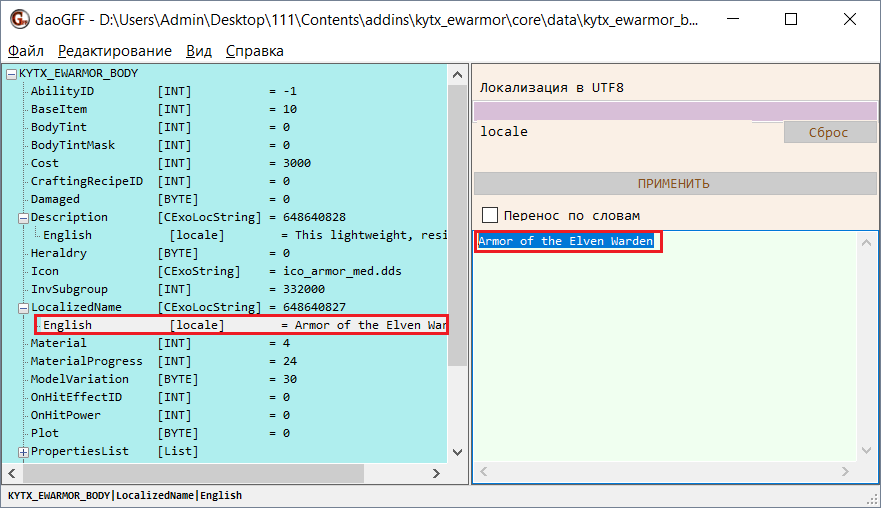Image resolution: width=881 pixels, height=508 pixels.
Task: Toggle the Перенос по словам checkbox
Action: pos(490,215)
